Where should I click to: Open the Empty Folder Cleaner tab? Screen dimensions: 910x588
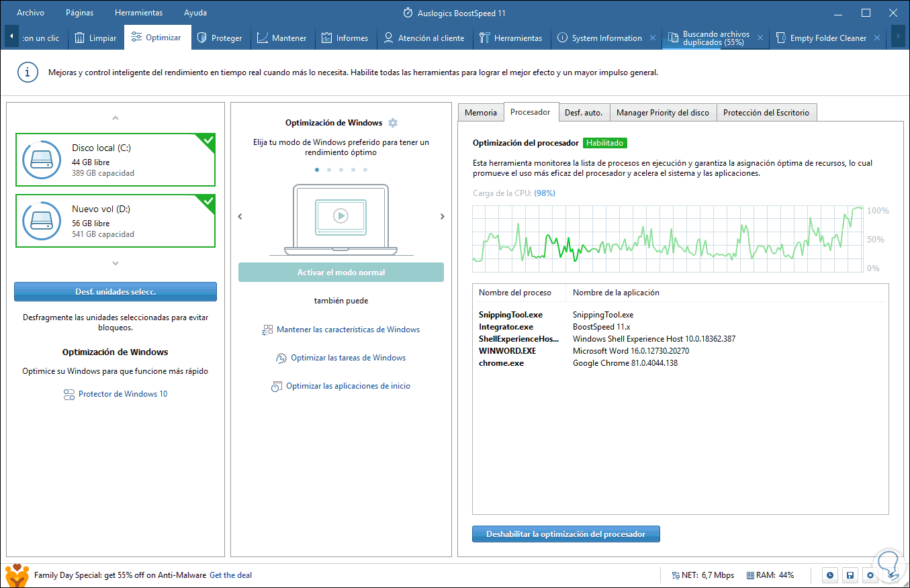point(821,38)
